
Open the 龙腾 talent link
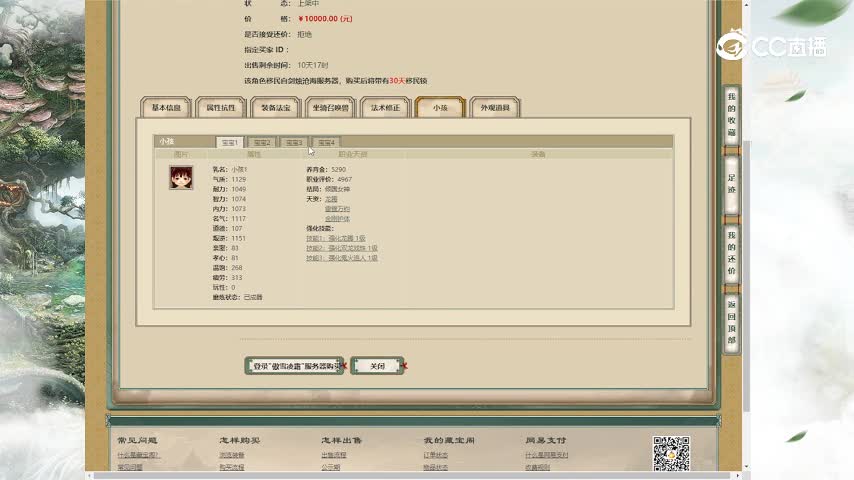coord(331,199)
